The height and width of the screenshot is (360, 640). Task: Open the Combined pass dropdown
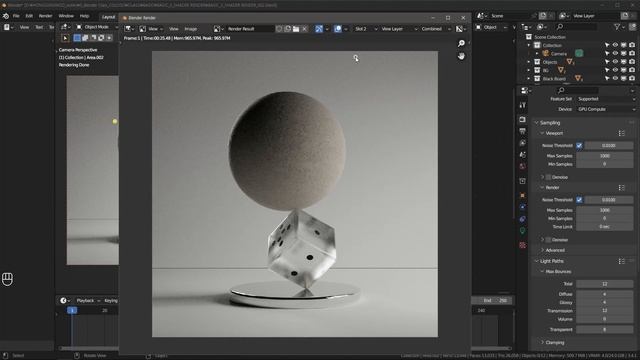[436, 29]
